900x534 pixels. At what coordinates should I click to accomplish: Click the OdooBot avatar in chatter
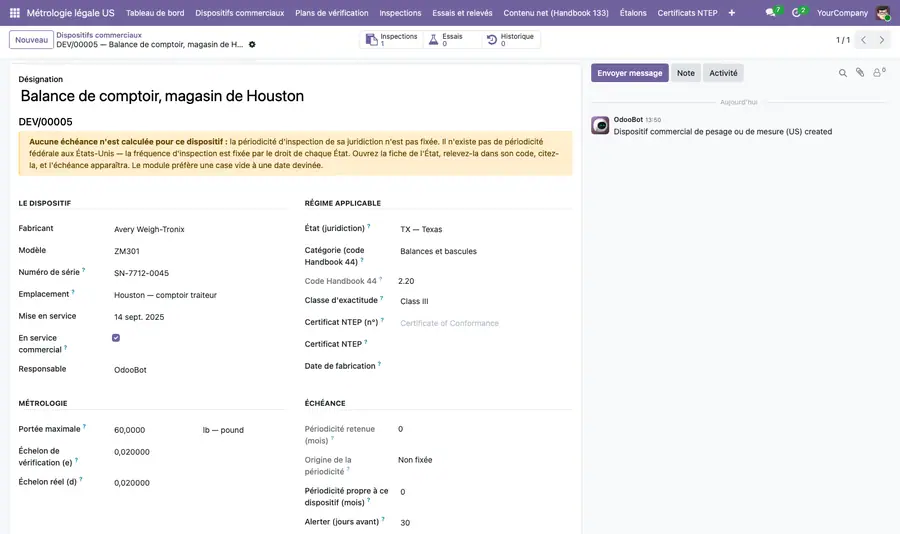(x=600, y=125)
